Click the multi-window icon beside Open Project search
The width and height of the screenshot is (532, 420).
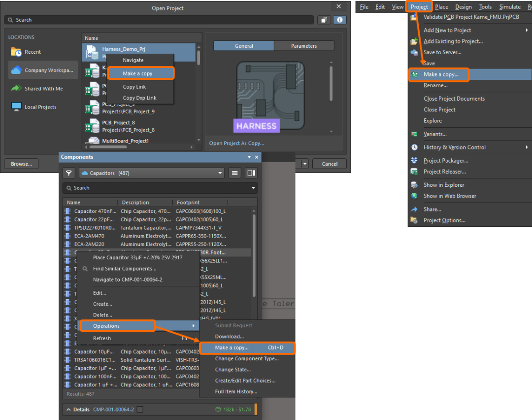point(324,20)
